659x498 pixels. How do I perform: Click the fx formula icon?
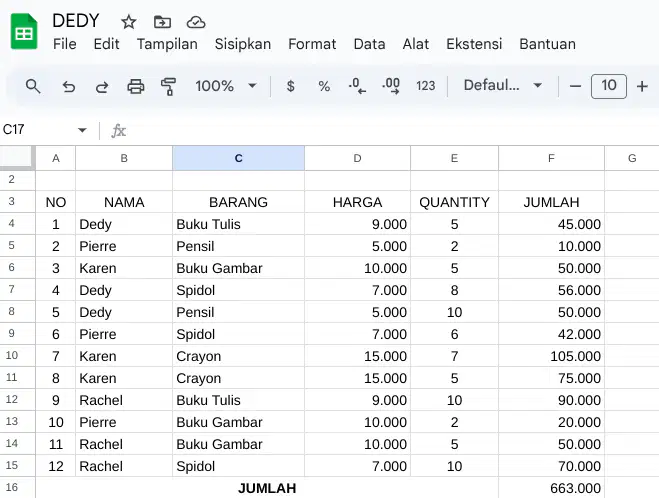tap(119, 131)
